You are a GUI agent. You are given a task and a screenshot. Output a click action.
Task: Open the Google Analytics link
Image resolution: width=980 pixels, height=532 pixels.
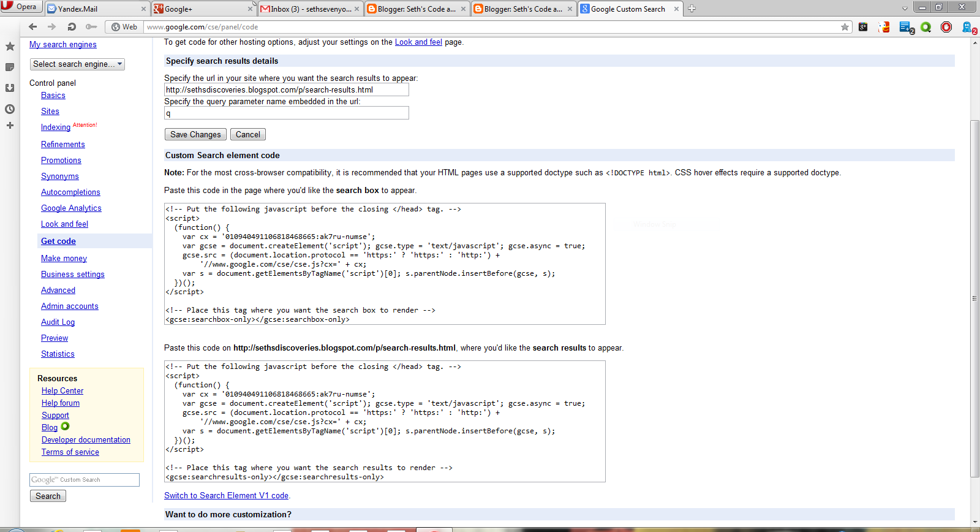[x=71, y=208]
